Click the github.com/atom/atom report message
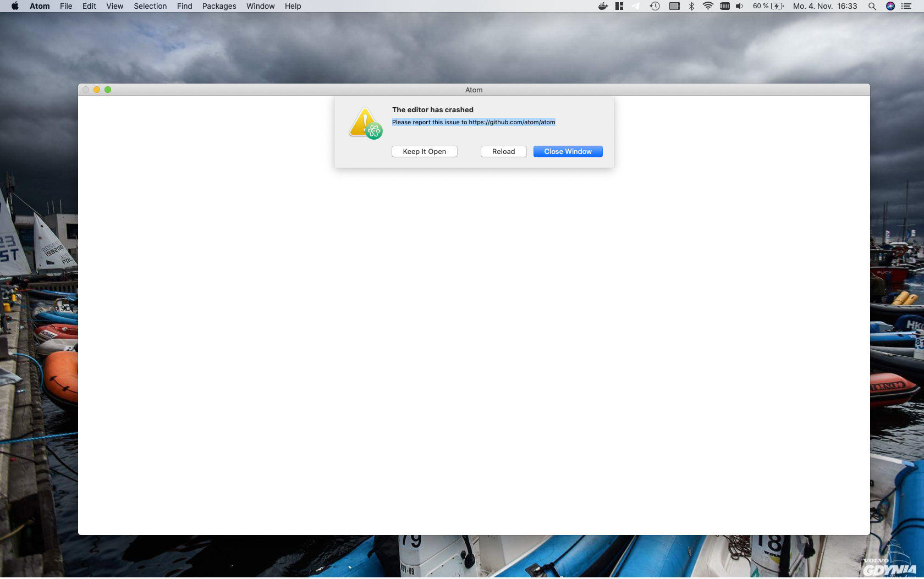This screenshot has width=924, height=579. tap(474, 122)
